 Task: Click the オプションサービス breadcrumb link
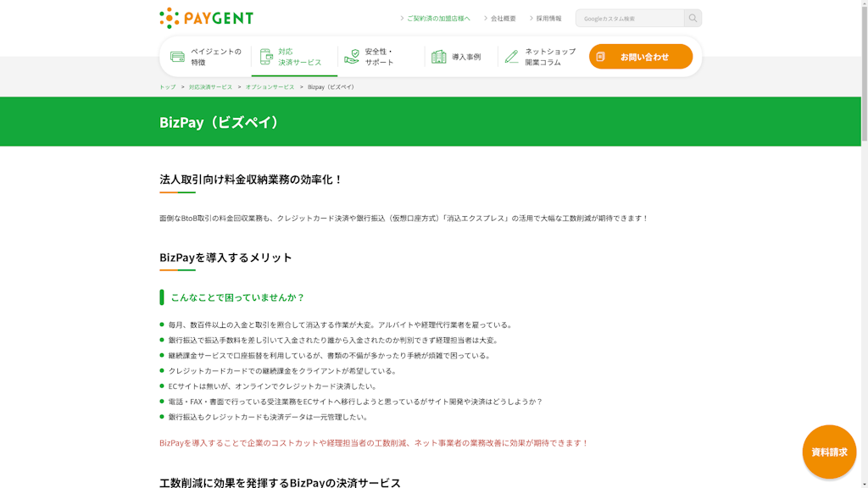[270, 87]
